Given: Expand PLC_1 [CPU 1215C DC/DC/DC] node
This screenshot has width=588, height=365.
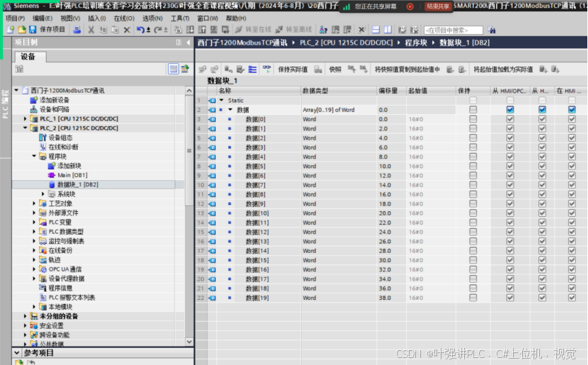Looking at the screenshot, I should tap(25, 118).
